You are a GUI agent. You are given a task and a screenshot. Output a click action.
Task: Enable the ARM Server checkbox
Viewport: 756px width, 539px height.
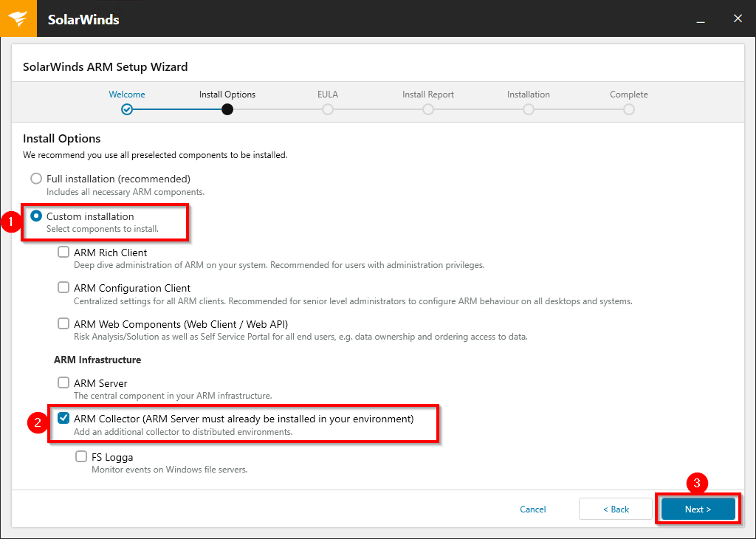click(x=63, y=383)
